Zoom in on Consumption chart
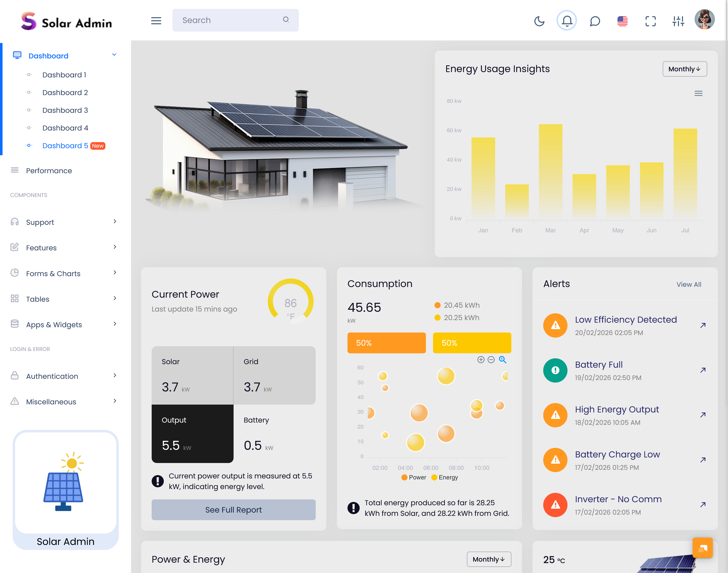 [x=481, y=360]
